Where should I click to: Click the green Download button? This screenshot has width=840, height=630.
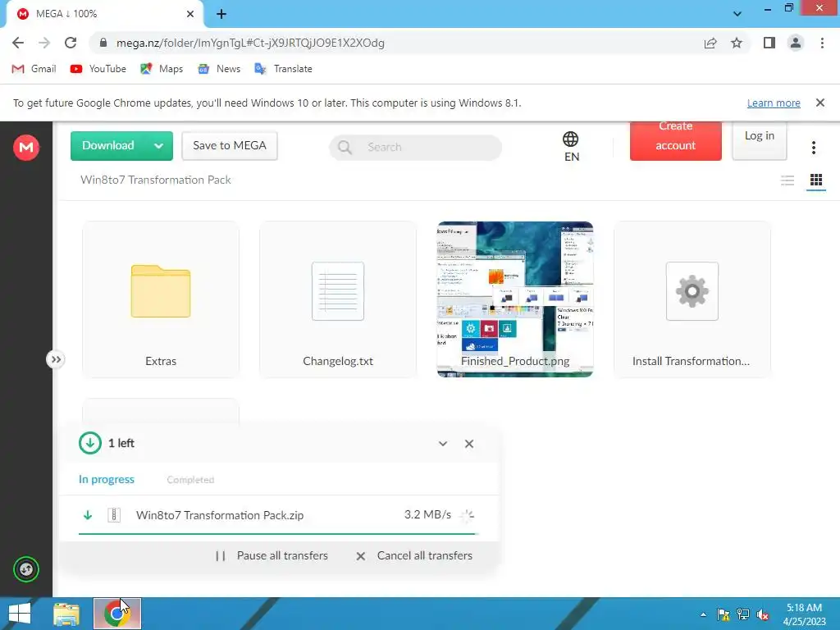coord(108,146)
